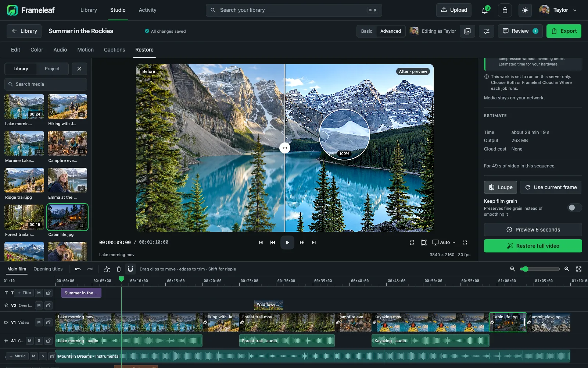
Task: Fit timeline to window
Action: [x=579, y=269]
